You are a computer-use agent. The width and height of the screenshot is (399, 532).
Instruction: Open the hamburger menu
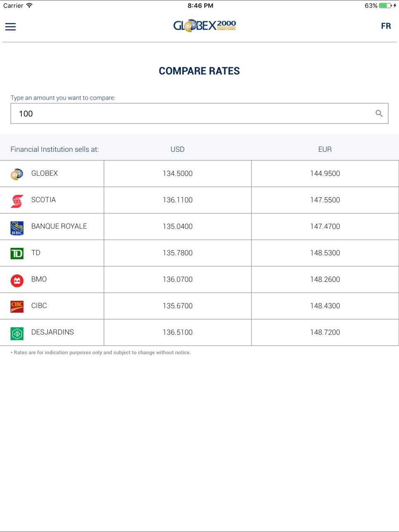tap(10, 27)
